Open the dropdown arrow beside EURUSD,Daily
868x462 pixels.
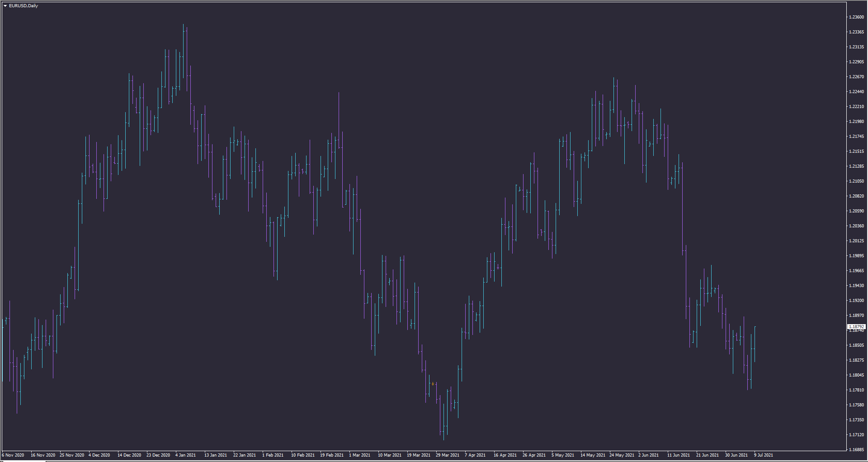[x=5, y=6]
